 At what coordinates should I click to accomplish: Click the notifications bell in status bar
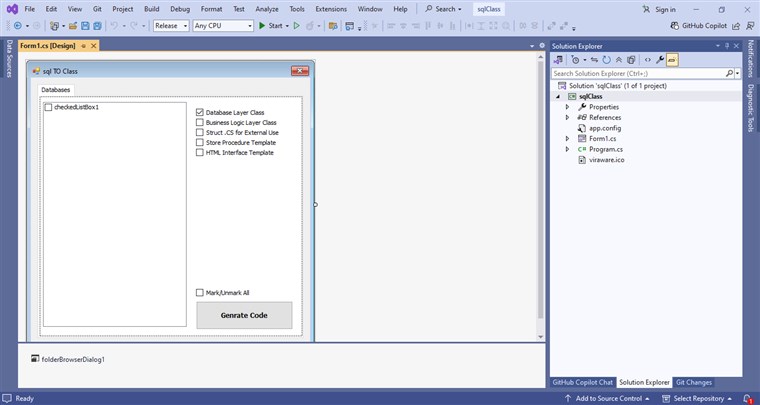pyautogui.click(x=748, y=399)
